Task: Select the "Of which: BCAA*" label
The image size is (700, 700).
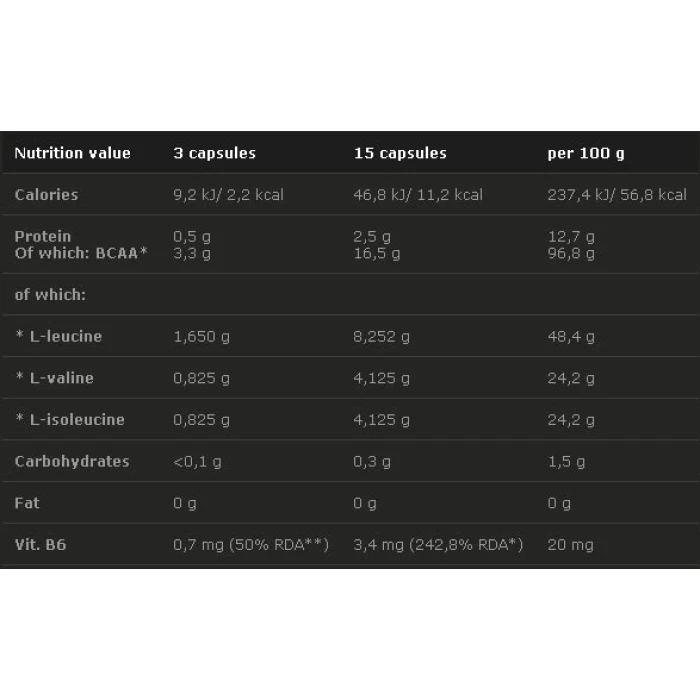Action: click(81, 253)
